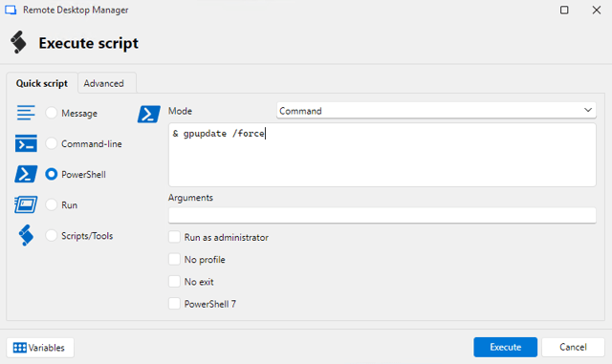The height and width of the screenshot is (364, 612).
Task: Click the Scripts/Tools scroll icon
Action: 26,235
